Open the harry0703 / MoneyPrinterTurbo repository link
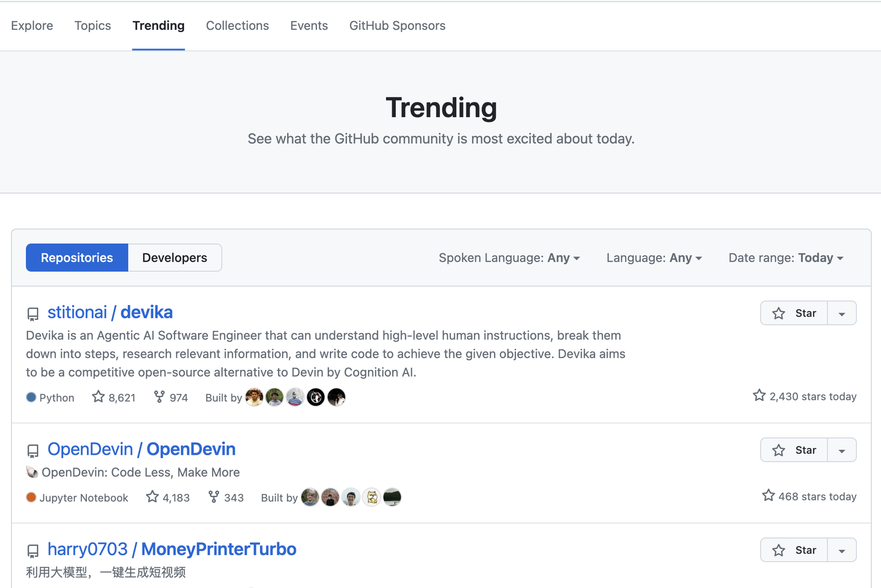 [x=172, y=549]
